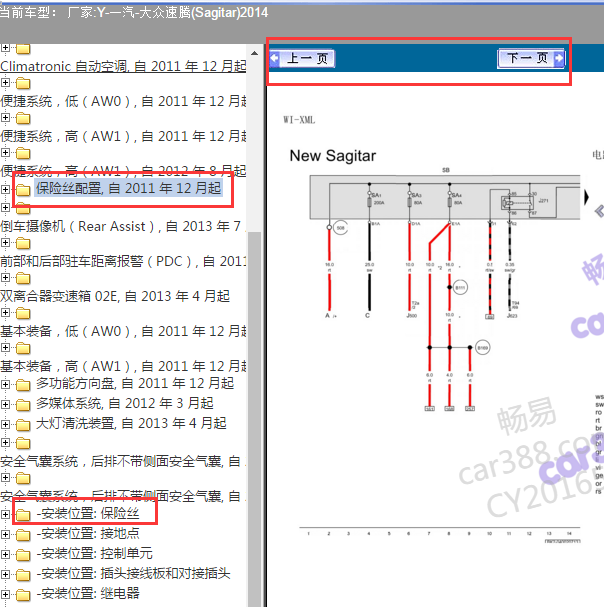The height and width of the screenshot is (607, 604).
Task: Click the double-chevron icon right of diagram
Action: [599, 212]
